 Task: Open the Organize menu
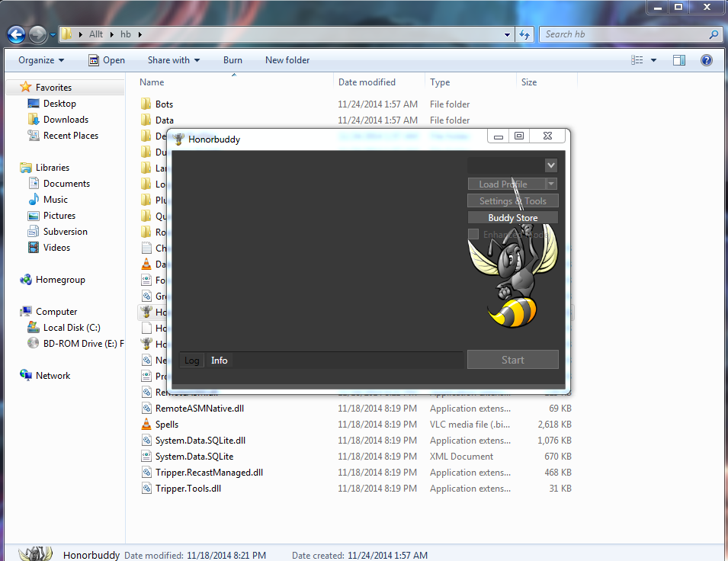41,60
